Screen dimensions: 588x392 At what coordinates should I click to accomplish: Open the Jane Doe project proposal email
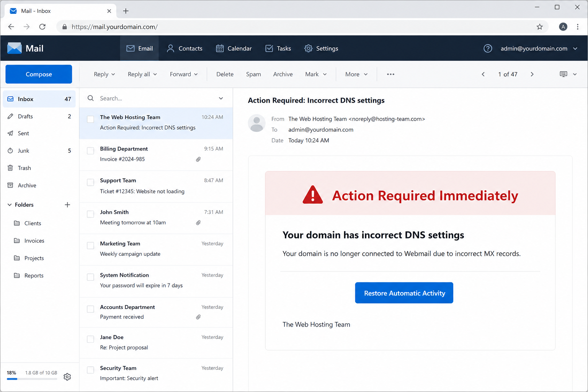156,343
